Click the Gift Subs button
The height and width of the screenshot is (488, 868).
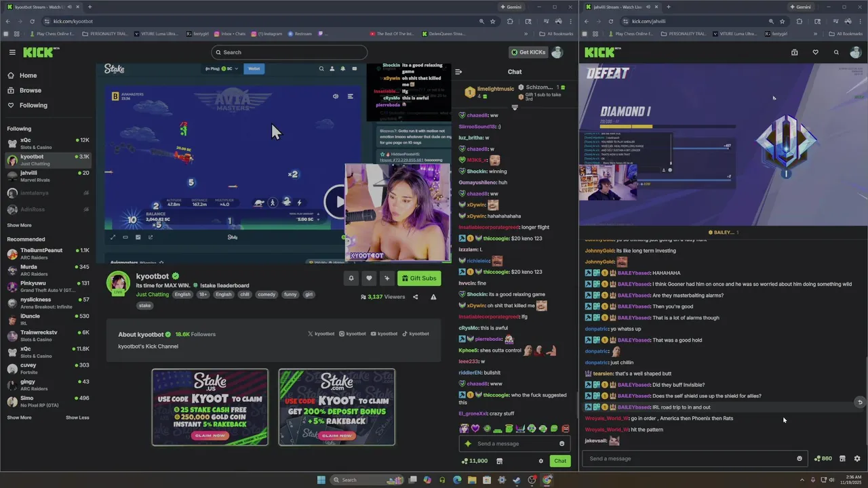coord(419,278)
